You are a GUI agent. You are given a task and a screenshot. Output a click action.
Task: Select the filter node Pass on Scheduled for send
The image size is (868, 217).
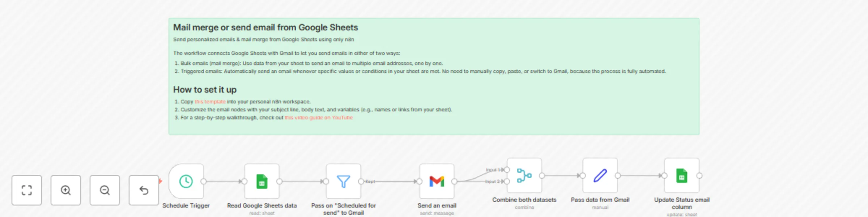(x=344, y=182)
